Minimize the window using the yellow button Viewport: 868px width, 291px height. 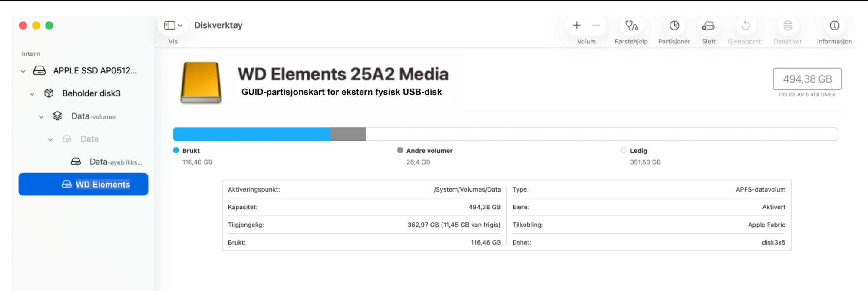(x=36, y=26)
